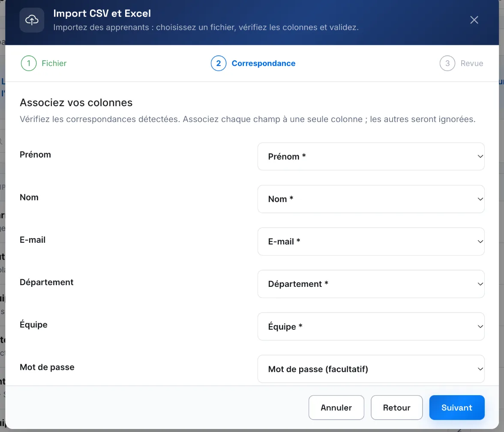Go back with the Retour button

(397, 408)
